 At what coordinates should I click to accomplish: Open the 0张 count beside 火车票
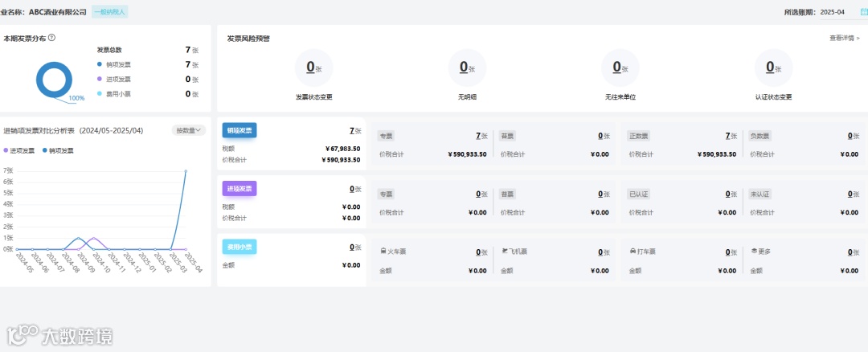(481, 252)
